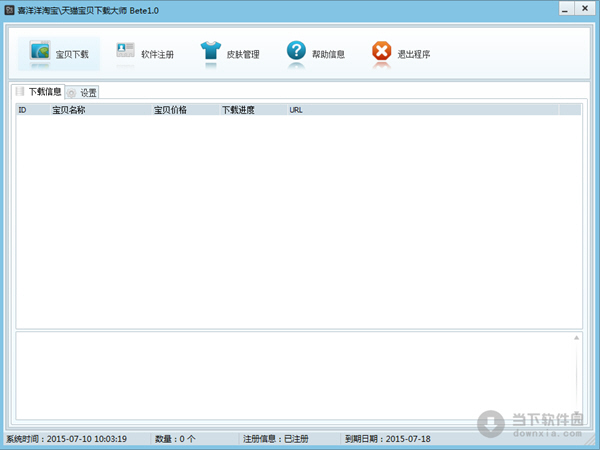The image size is (600, 450).
Task: Click inside the empty log text area
Action: (295, 376)
